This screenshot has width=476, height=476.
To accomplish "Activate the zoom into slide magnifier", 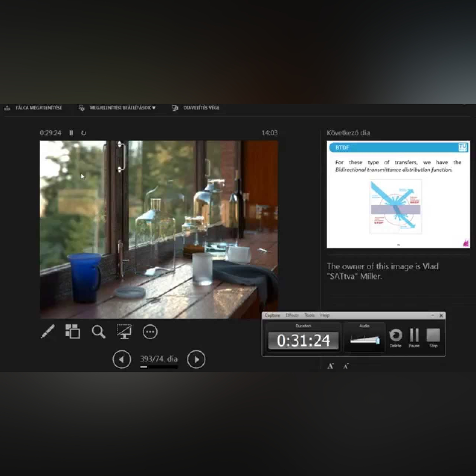I will (99, 332).
